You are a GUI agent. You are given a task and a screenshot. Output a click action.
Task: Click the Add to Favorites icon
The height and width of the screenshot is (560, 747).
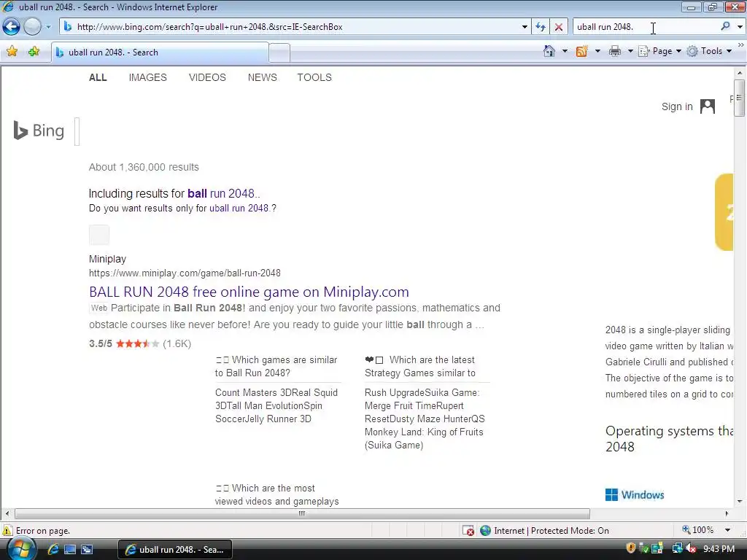[34, 52]
